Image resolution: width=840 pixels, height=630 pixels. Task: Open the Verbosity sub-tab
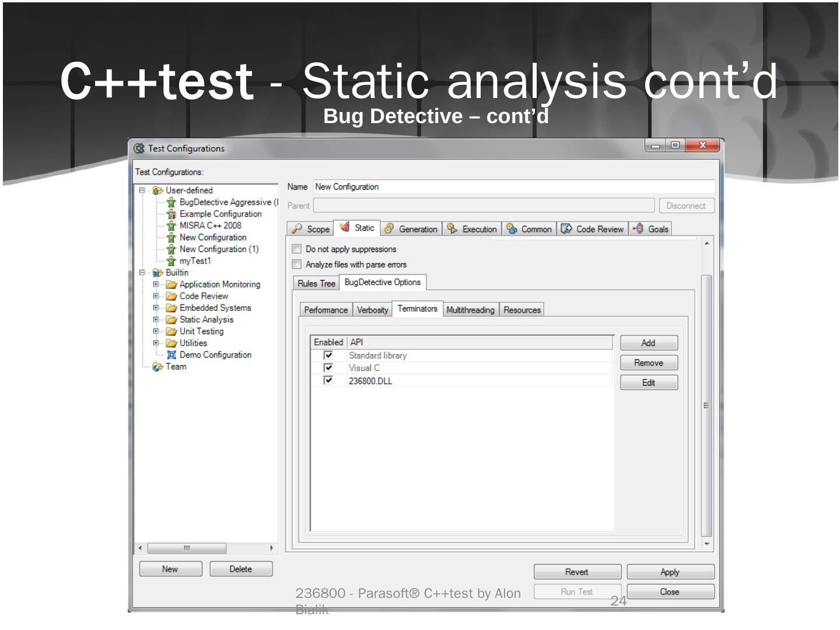pos(373,310)
